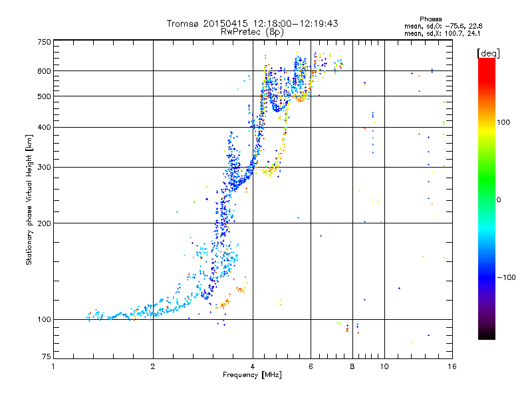This screenshot has width=532, height=399.
Task: Click the '200' height axis tick label
Action: click(x=44, y=223)
